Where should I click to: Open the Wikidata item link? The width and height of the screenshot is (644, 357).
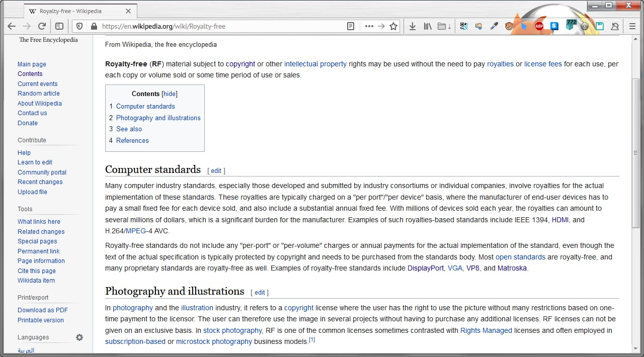click(36, 281)
